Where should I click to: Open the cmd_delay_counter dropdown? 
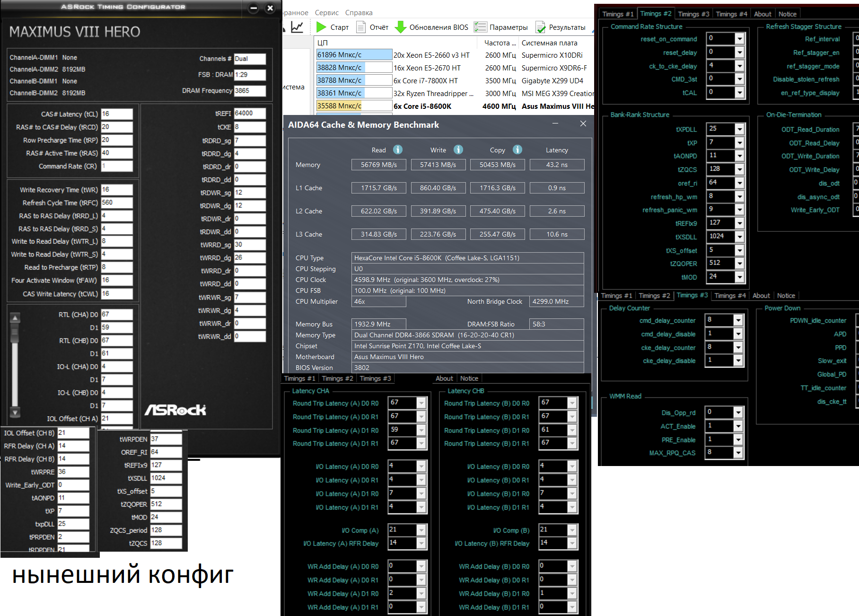pyautogui.click(x=738, y=320)
